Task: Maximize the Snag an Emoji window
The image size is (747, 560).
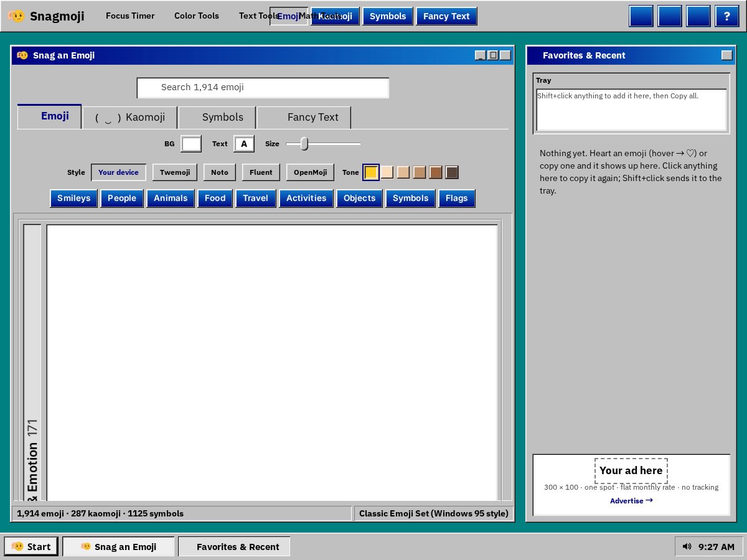Action: 493,55
